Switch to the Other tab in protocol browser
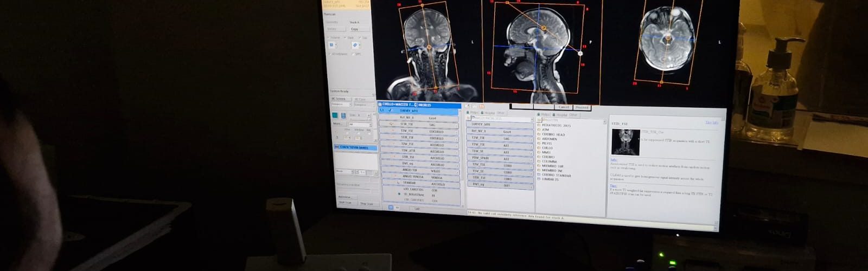 [x=573, y=115]
